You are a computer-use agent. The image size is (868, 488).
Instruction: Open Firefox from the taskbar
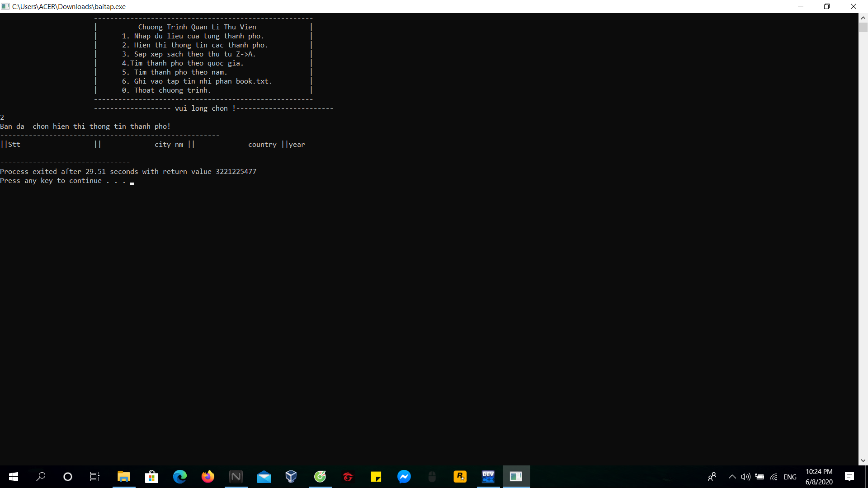tap(208, 477)
